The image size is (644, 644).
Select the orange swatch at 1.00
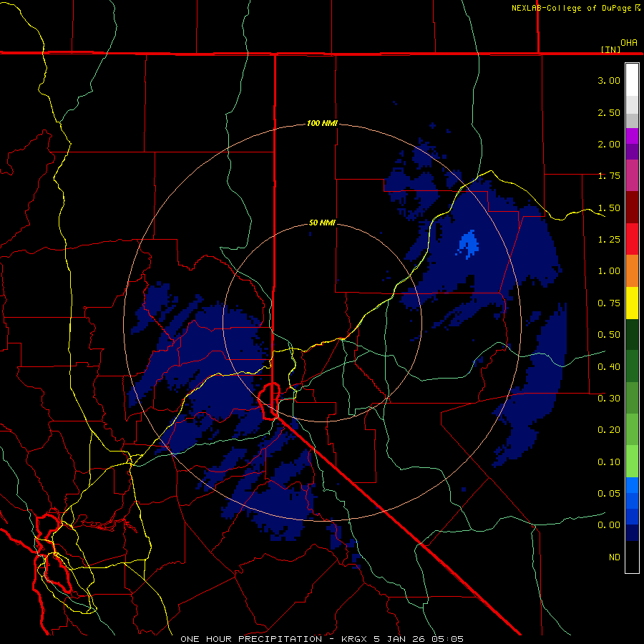(632, 271)
